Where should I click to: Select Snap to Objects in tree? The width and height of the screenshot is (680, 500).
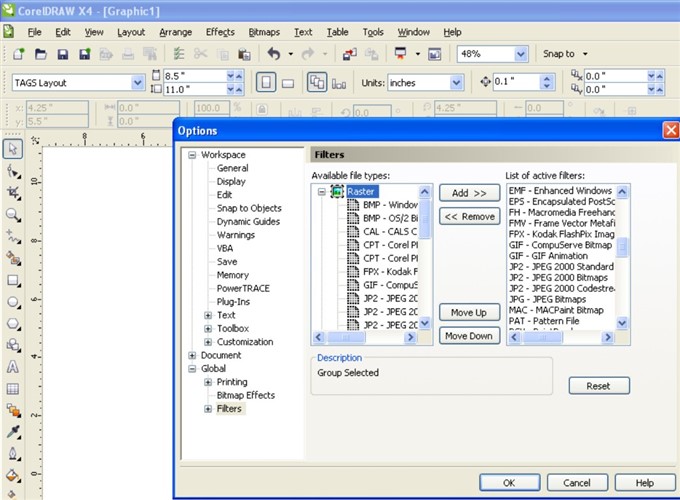tap(249, 208)
